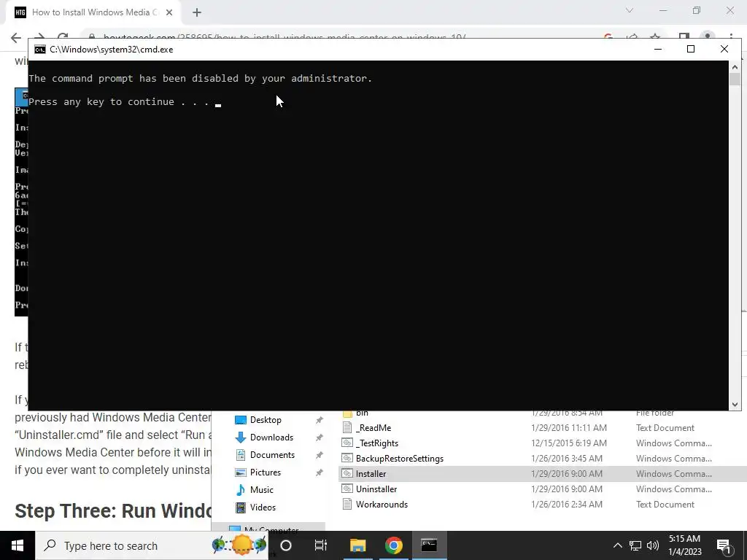Screen dimensions: 747x560
Task: Click the weather icon in search box
Action: (x=241, y=545)
